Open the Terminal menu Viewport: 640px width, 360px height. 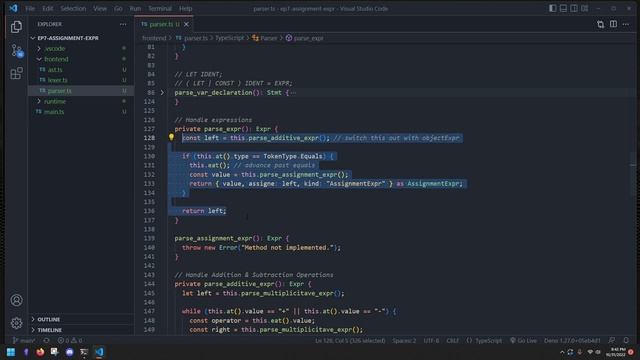pyautogui.click(x=160, y=8)
